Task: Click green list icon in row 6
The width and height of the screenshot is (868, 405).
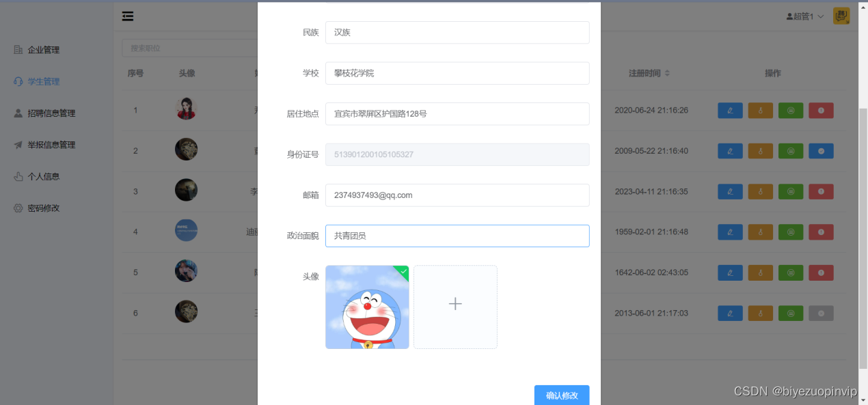Action: coord(791,313)
